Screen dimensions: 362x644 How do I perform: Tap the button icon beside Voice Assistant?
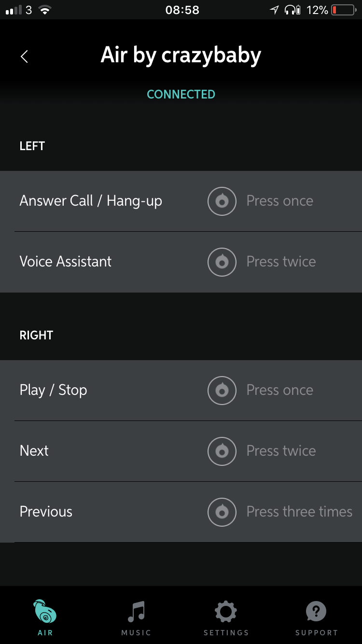point(222,262)
